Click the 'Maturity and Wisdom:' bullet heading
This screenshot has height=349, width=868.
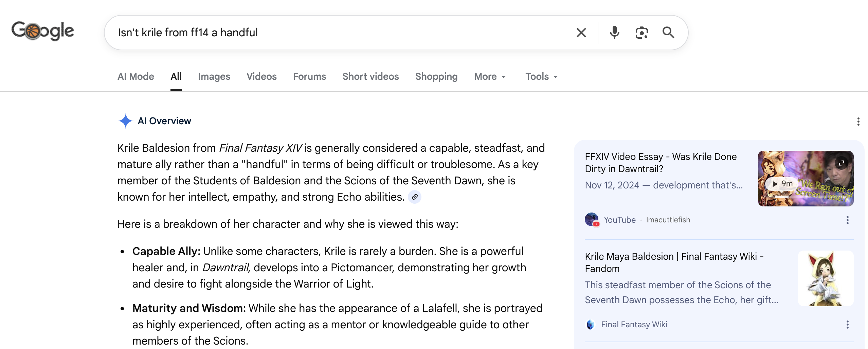pyautogui.click(x=189, y=308)
